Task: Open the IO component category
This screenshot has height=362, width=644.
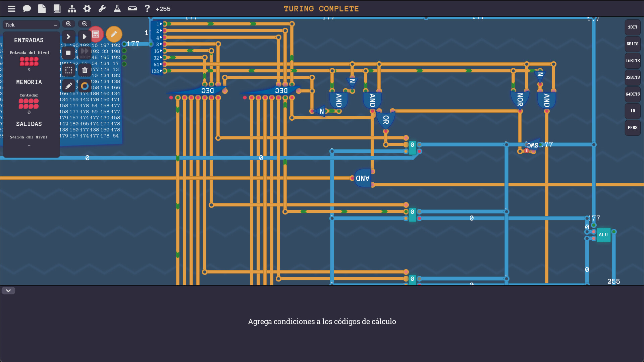Action: click(632, 111)
